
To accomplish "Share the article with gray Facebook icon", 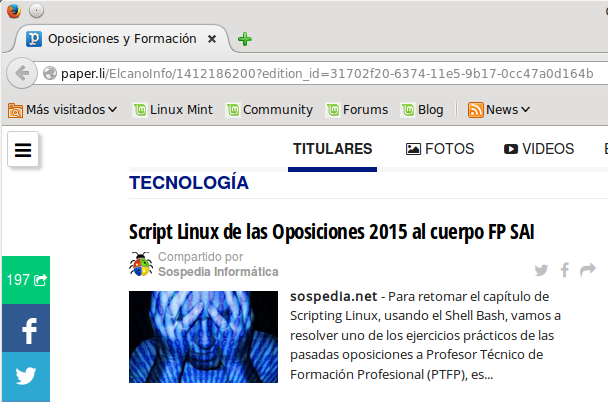I will pos(565,270).
